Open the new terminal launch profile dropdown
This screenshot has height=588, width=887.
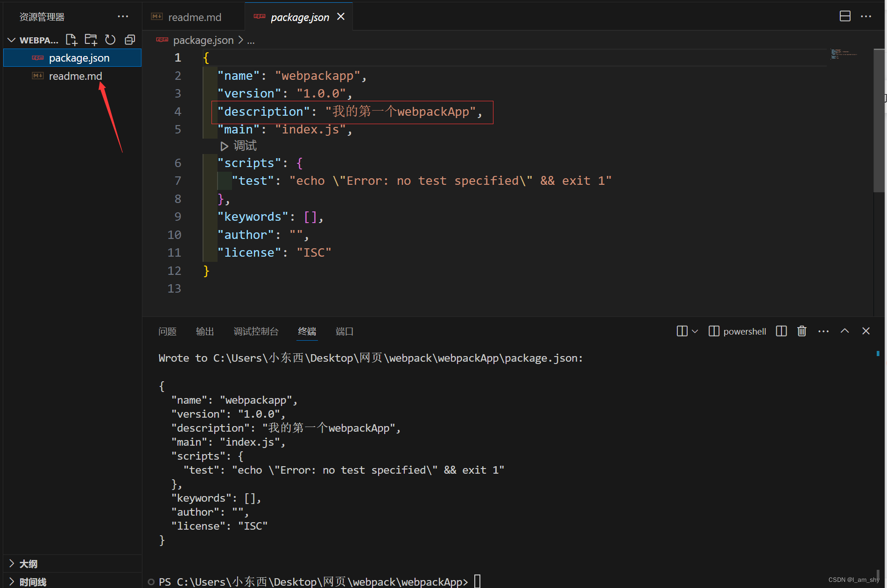tap(695, 331)
